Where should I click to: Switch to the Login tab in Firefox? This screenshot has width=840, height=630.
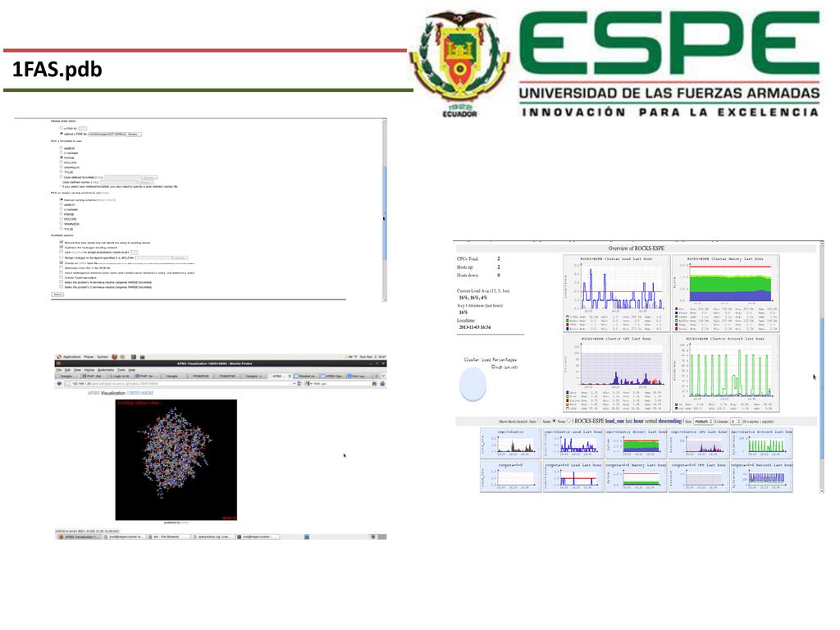pos(120,376)
